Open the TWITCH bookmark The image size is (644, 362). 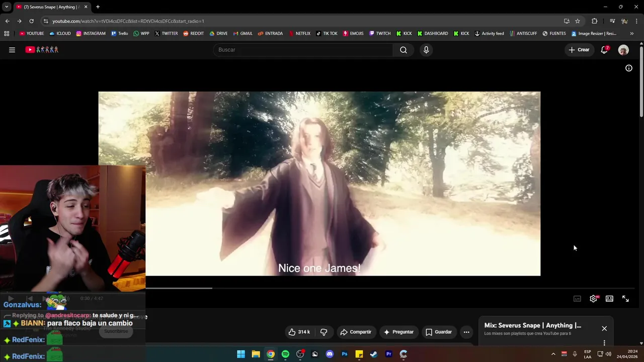coord(380,34)
